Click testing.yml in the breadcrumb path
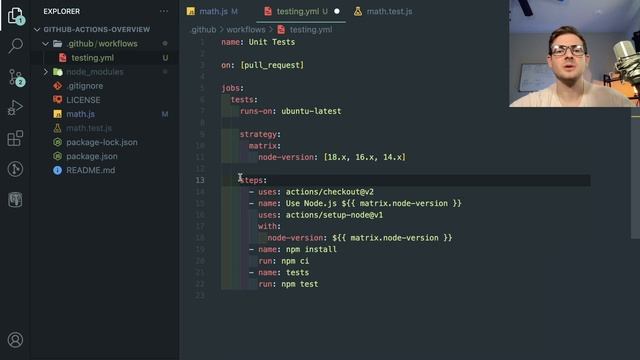 point(311,30)
